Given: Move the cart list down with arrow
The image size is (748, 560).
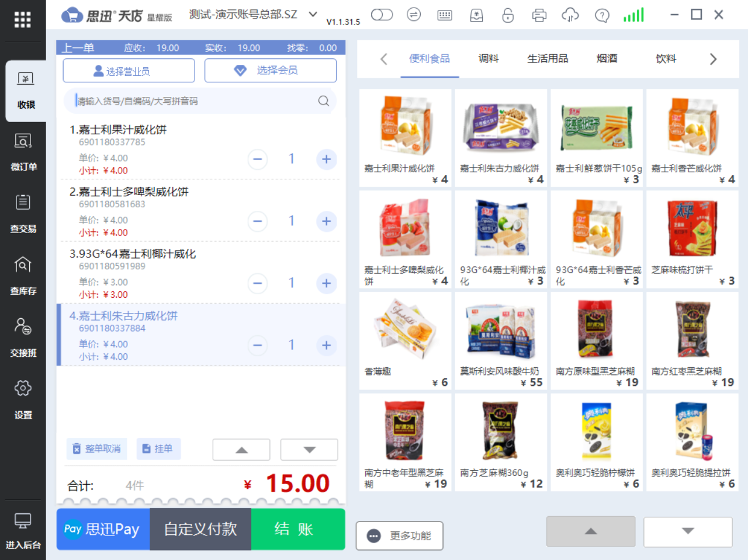Looking at the screenshot, I should pyautogui.click(x=309, y=450).
